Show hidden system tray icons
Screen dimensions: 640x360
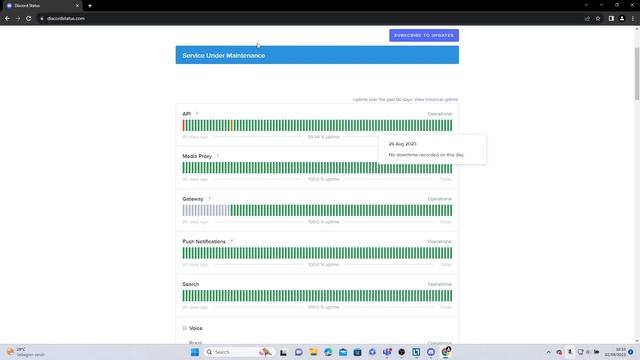(x=548, y=352)
